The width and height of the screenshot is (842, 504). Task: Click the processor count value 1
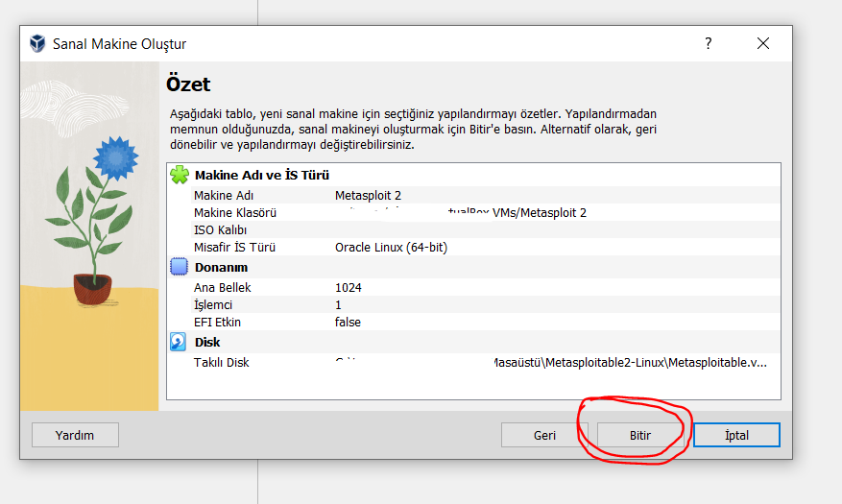(x=338, y=305)
